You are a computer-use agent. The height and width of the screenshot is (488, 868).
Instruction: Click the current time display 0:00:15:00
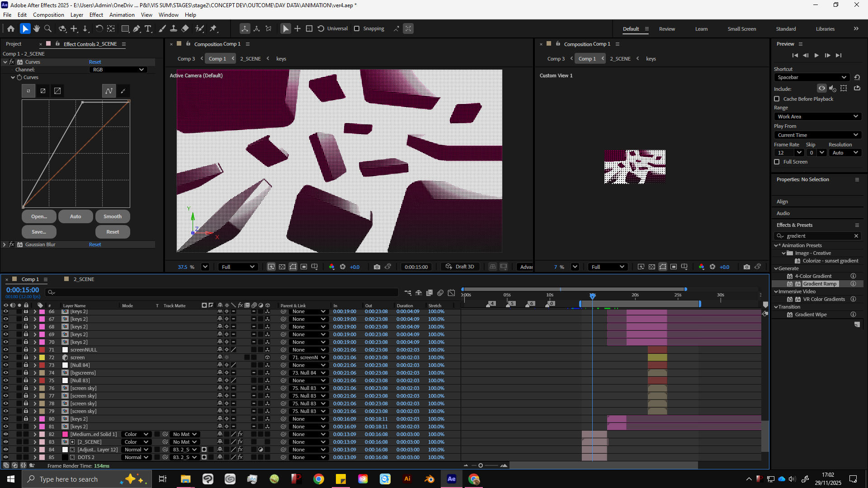(x=23, y=290)
